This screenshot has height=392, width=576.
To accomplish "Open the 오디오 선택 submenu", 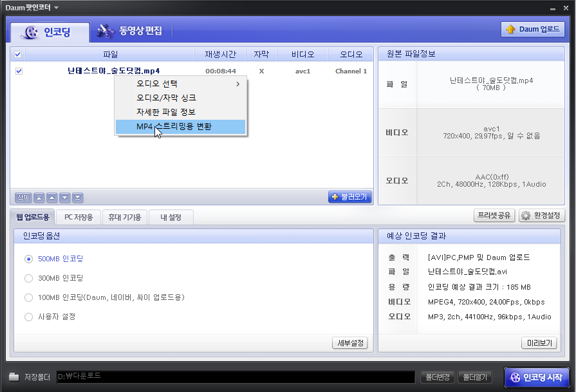I will tap(180, 84).
